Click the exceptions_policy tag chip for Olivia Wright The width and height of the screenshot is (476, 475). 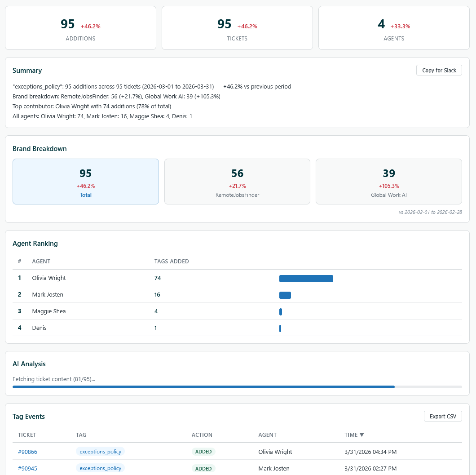tap(100, 452)
